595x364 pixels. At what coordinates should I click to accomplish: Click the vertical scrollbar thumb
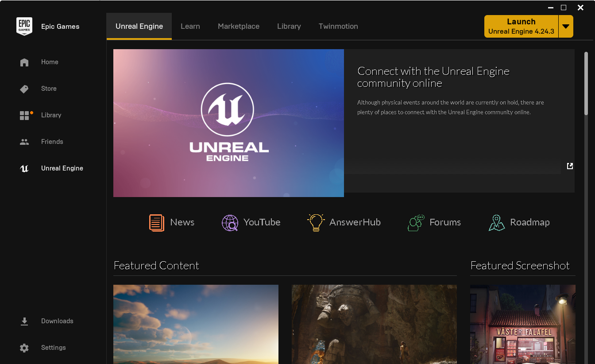click(586, 84)
